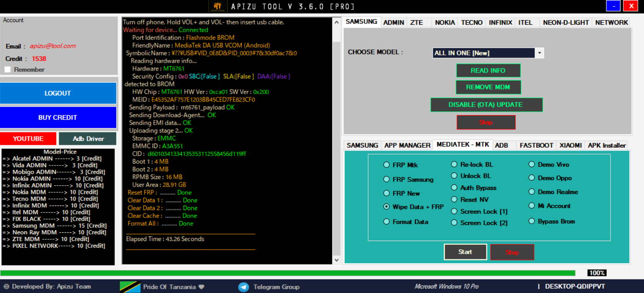Choose the Unlock BL radio option
Image resolution: width=644 pixels, height=293 pixels.
pyautogui.click(x=454, y=176)
